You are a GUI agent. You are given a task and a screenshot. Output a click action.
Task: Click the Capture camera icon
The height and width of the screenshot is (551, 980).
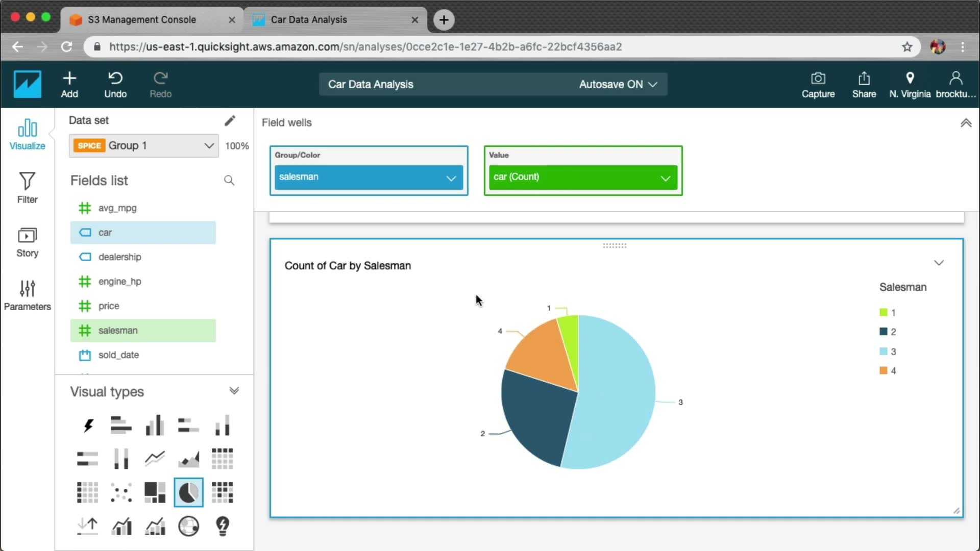coord(818,79)
